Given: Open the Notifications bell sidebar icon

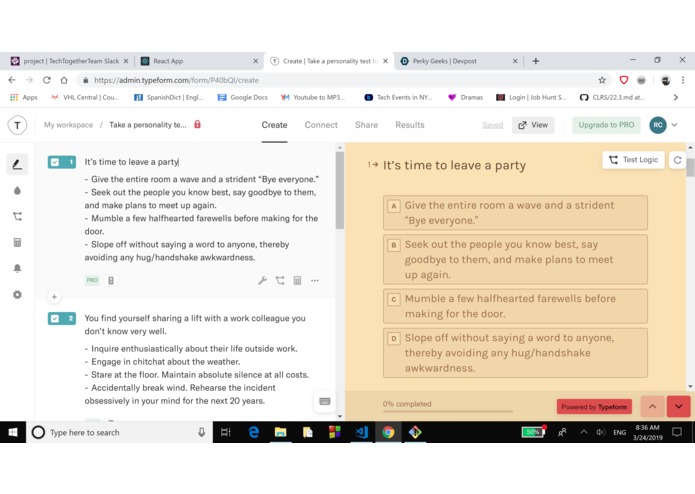Looking at the screenshot, I should (17, 268).
